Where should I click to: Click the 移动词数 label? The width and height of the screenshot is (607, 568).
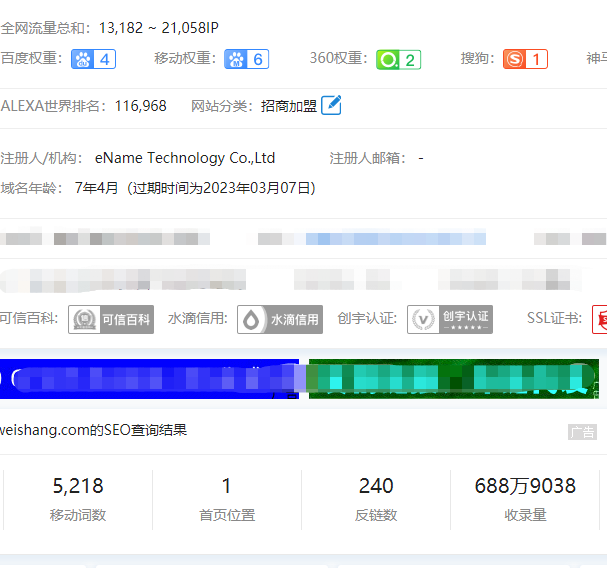78,515
